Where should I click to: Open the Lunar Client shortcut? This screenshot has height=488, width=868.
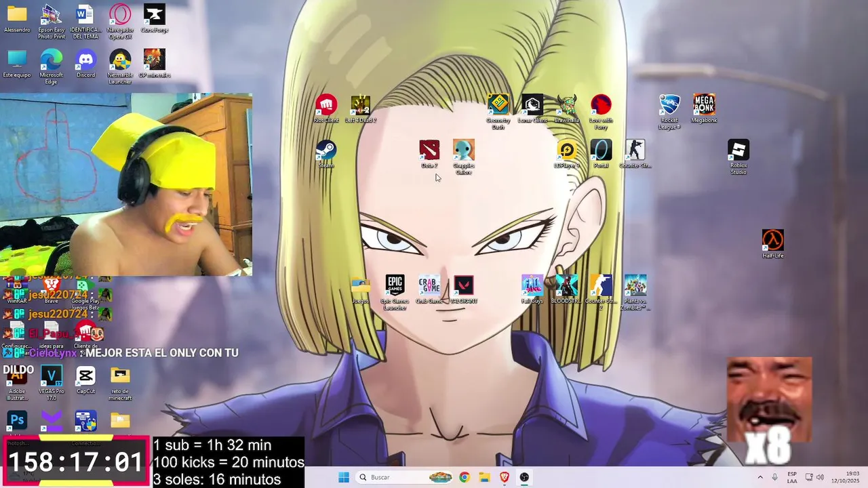coord(532,108)
